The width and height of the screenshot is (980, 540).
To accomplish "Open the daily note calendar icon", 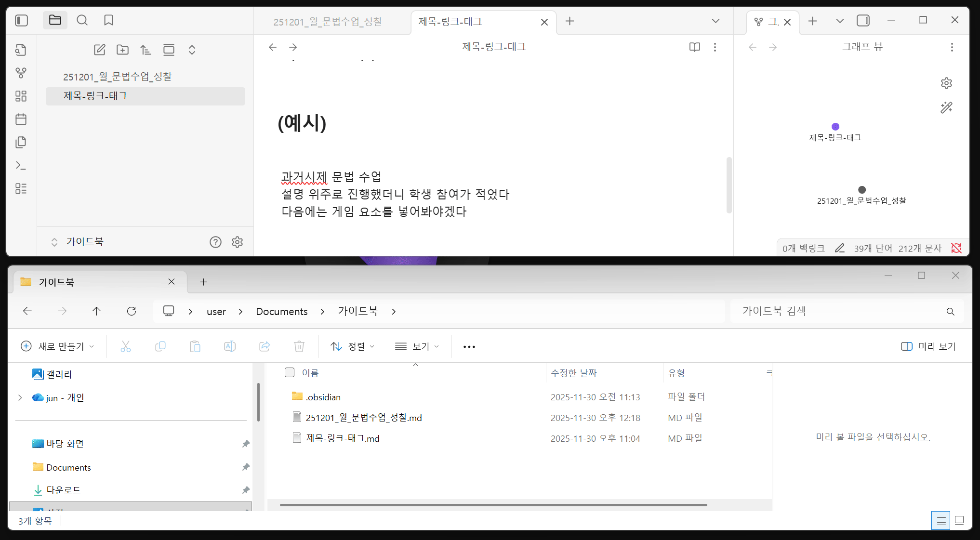I will click(21, 119).
